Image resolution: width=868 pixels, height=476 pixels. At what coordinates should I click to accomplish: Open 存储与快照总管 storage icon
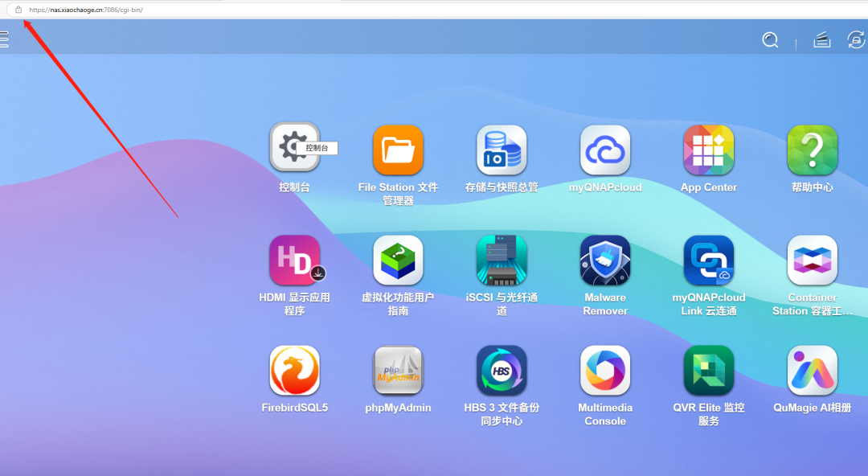point(502,150)
